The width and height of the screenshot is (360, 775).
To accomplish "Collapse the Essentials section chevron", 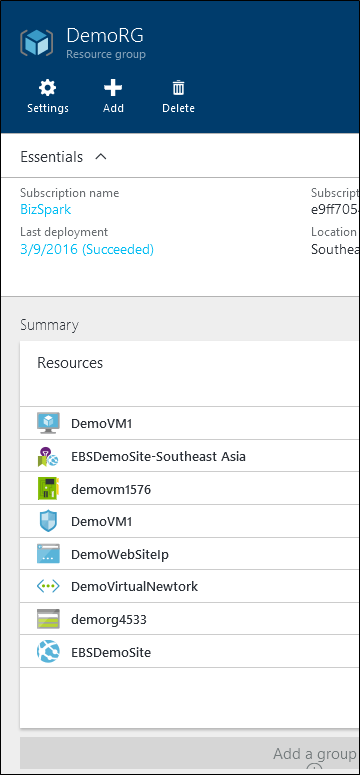I will (x=101, y=157).
